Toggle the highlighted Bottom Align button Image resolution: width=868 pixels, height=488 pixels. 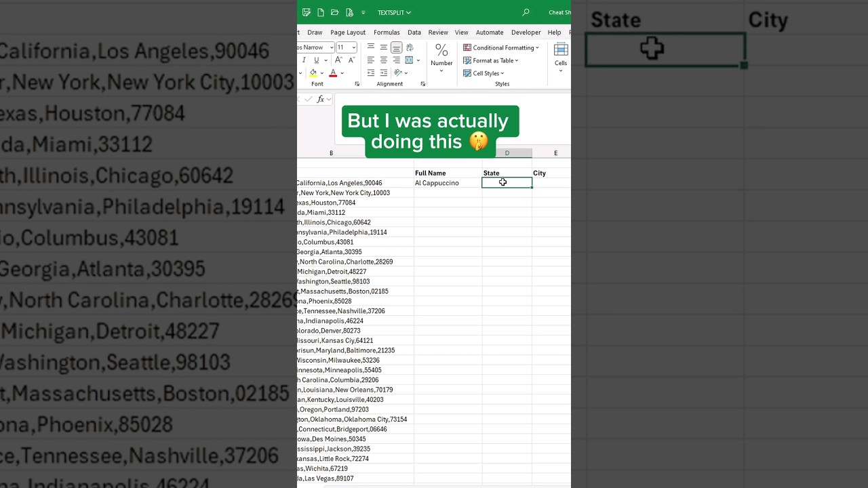(x=396, y=47)
